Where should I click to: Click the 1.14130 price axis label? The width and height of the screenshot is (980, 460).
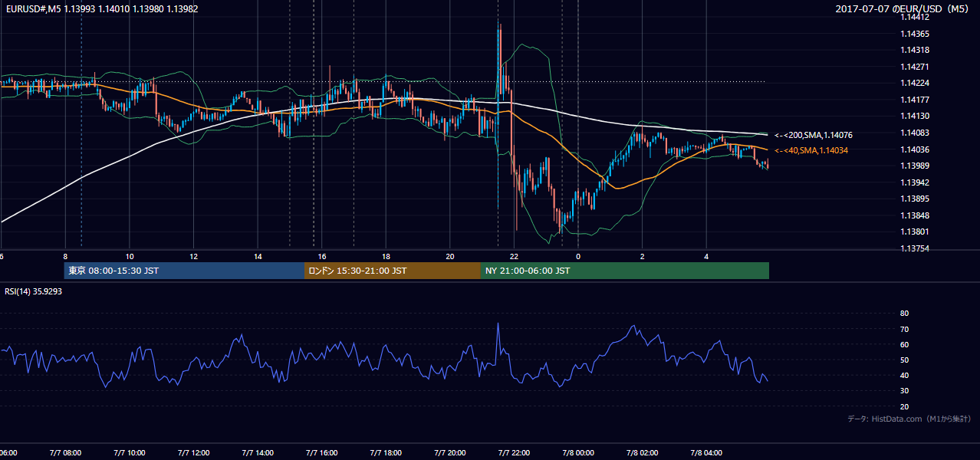916,117
